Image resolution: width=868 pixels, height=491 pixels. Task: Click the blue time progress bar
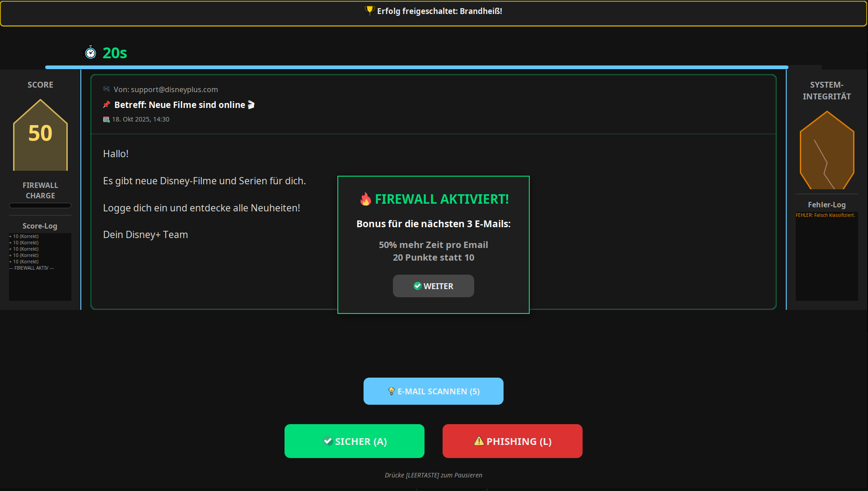(416, 67)
